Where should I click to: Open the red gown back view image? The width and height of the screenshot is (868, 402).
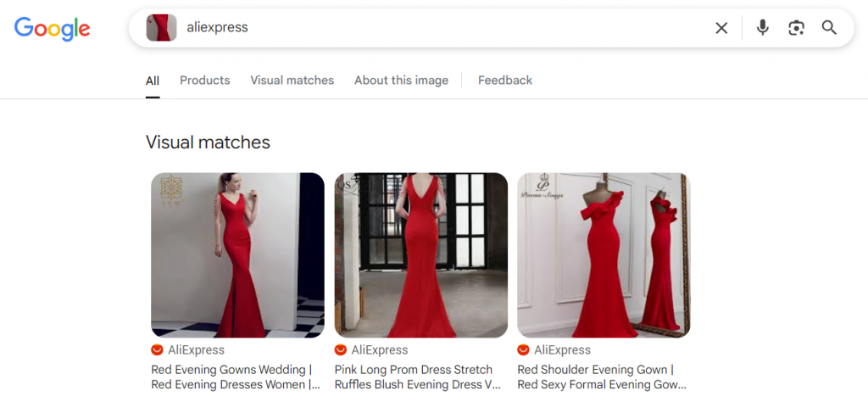pyautogui.click(x=420, y=254)
